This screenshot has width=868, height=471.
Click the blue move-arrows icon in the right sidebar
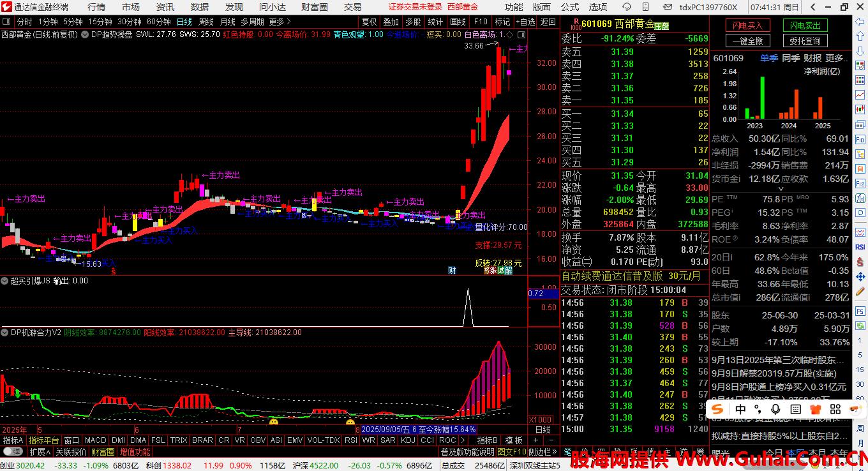pyautogui.click(x=860, y=275)
